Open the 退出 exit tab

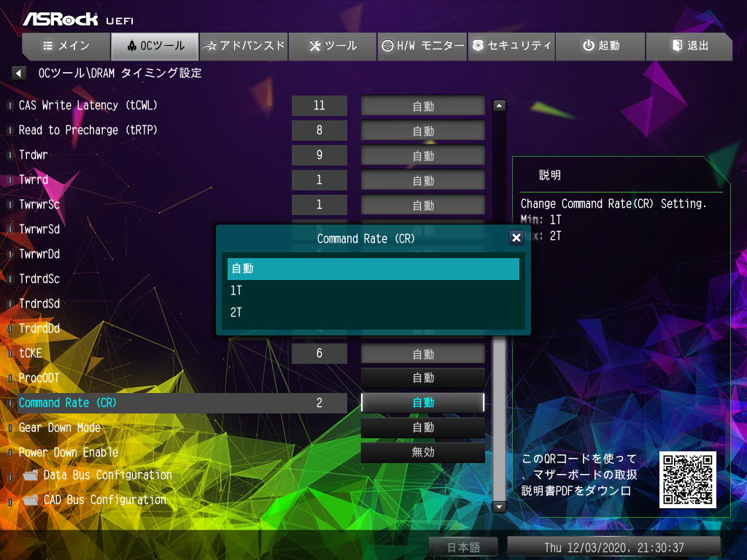pyautogui.click(x=689, y=46)
